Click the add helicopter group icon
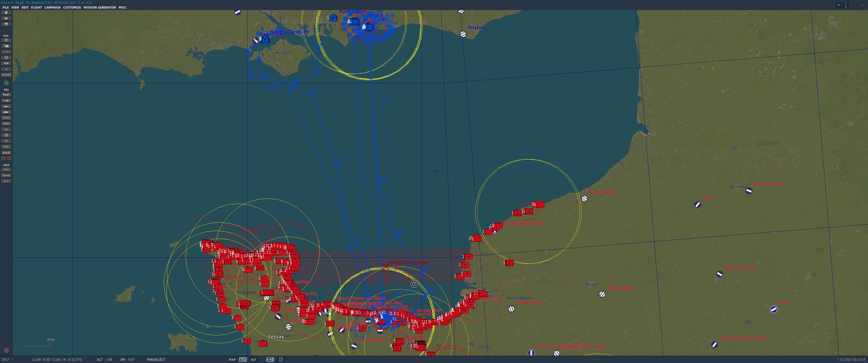The width and height of the screenshot is (868, 363). coord(6,100)
